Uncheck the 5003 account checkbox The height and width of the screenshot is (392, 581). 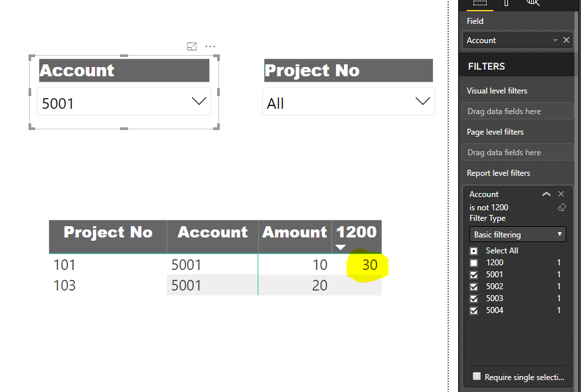pyautogui.click(x=474, y=298)
